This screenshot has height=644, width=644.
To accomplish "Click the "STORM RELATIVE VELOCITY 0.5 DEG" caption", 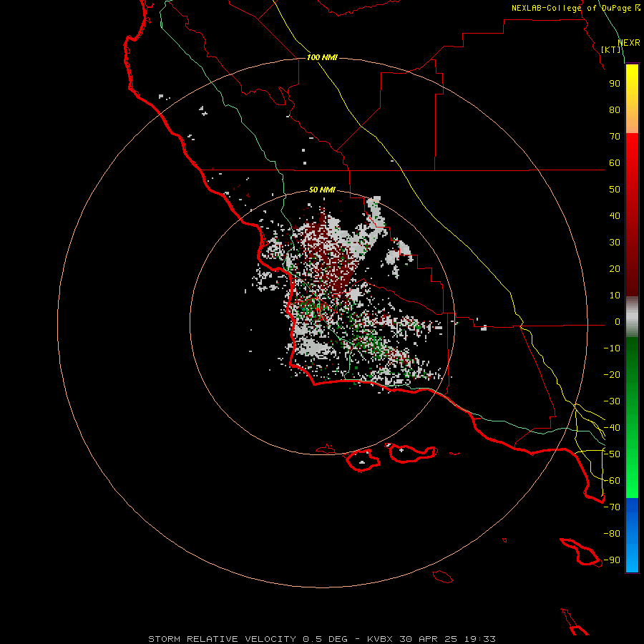I will (248, 639).
